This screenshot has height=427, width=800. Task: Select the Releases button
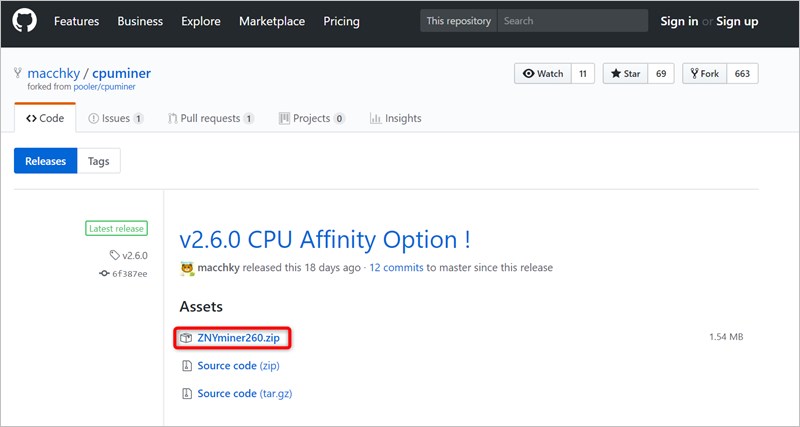pyautogui.click(x=45, y=161)
